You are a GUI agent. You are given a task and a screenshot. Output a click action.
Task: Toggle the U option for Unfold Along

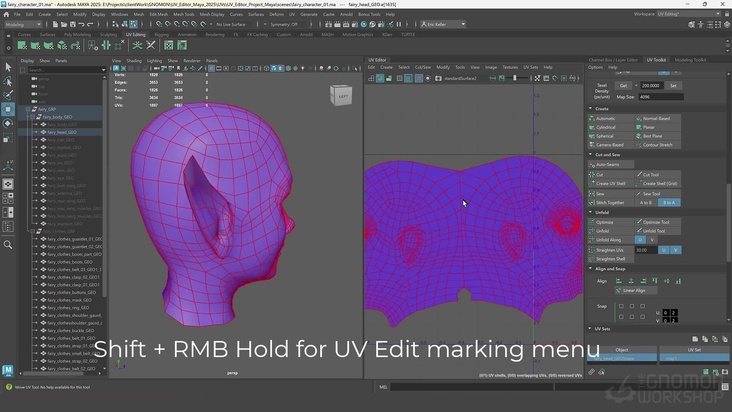pos(640,240)
